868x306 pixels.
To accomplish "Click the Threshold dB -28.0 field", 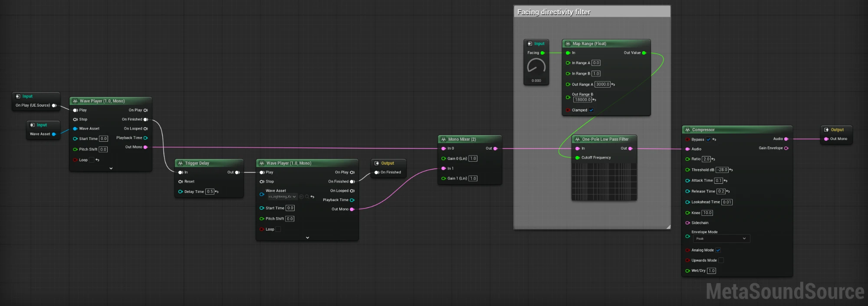I will tap(722, 170).
